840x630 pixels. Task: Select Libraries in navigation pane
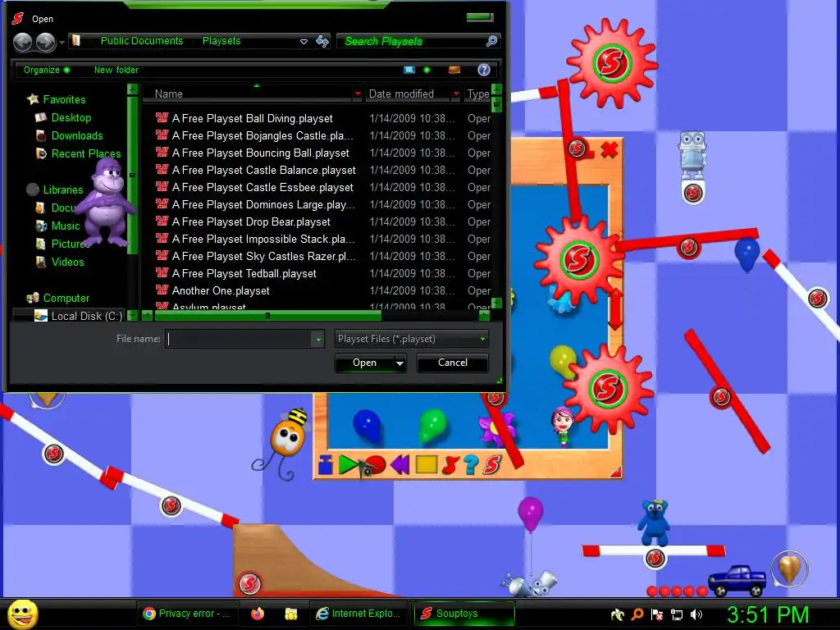point(62,189)
